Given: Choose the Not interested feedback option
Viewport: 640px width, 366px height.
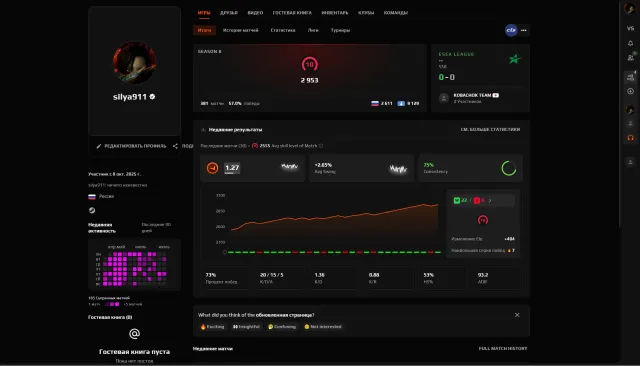Looking at the screenshot, I should [x=323, y=327].
